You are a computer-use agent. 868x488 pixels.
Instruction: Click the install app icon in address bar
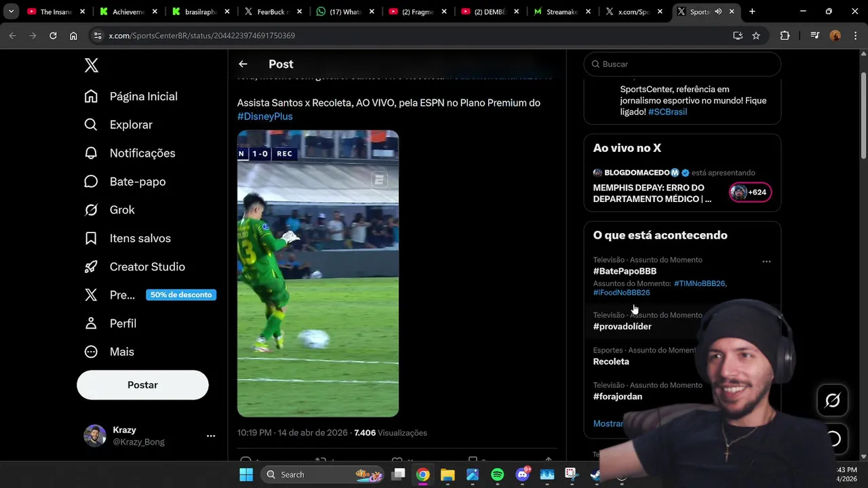(x=738, y=35)
